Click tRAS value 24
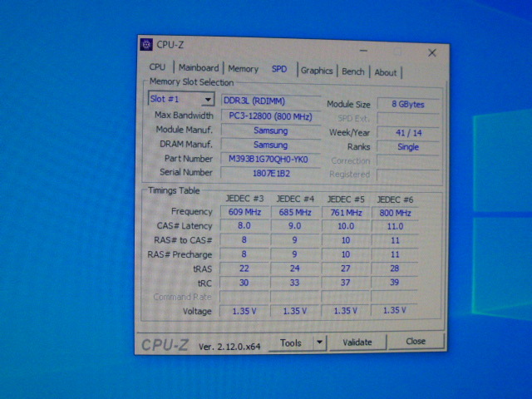Viewport: 532px width, 399px height. click(x=295, y=268)
